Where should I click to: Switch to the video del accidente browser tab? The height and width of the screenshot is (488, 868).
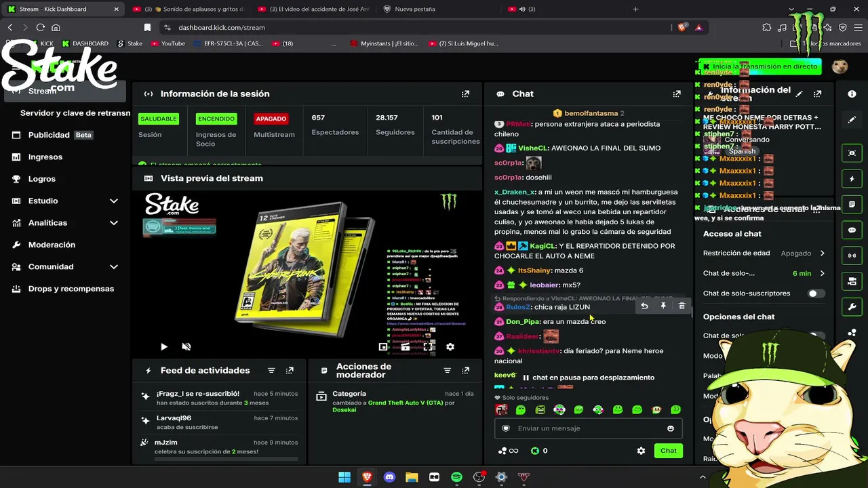click(313, 9)
